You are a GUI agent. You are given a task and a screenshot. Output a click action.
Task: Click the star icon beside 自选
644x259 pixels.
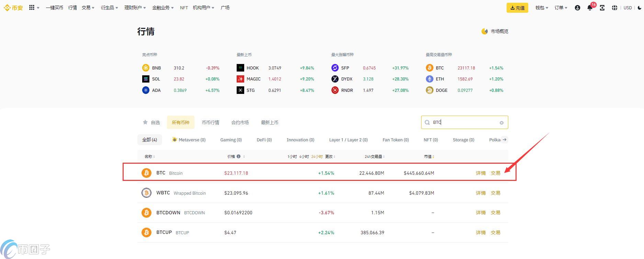click(x=145, y=122)
